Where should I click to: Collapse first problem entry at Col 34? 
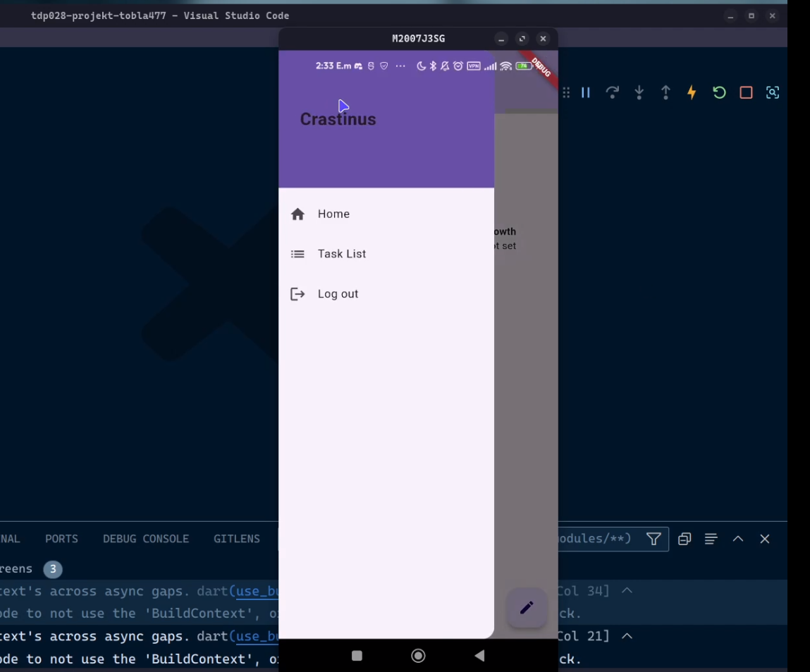(x=627, y=591)
